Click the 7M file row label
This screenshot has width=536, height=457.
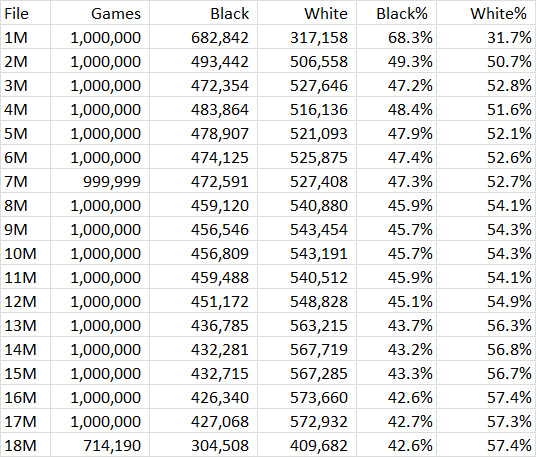[x=26, y=181]
